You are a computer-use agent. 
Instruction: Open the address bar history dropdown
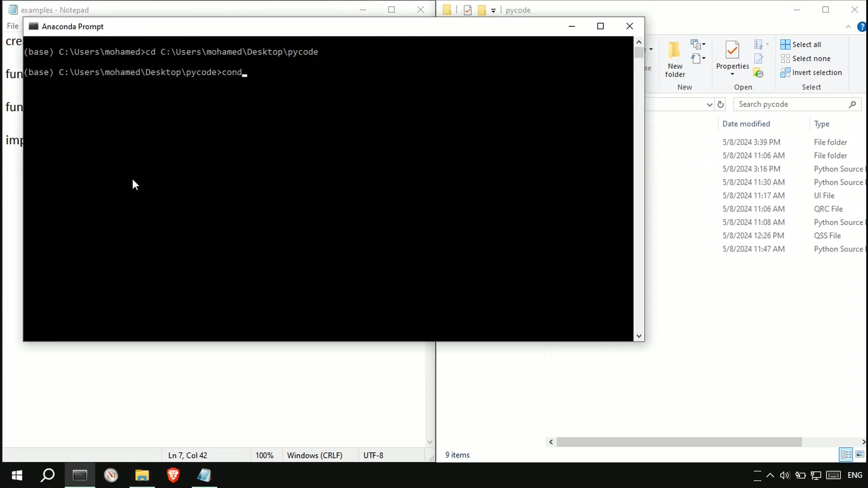[709, 104]
